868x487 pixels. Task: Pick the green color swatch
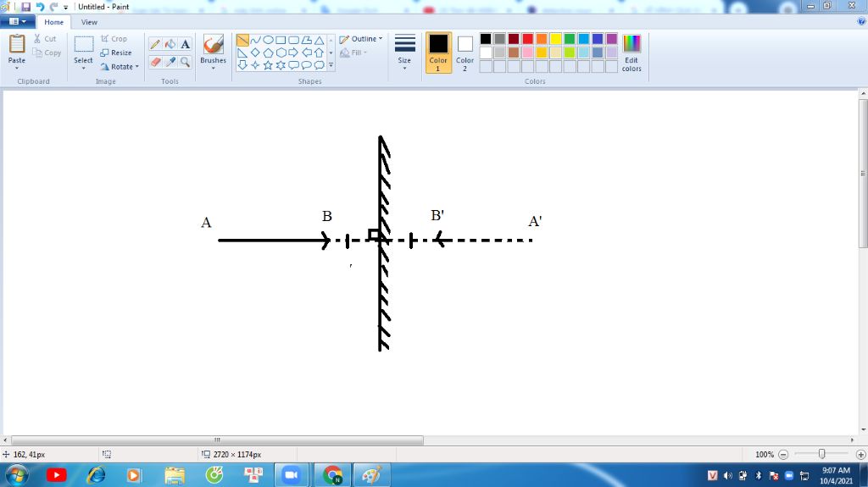coord(569,39)
